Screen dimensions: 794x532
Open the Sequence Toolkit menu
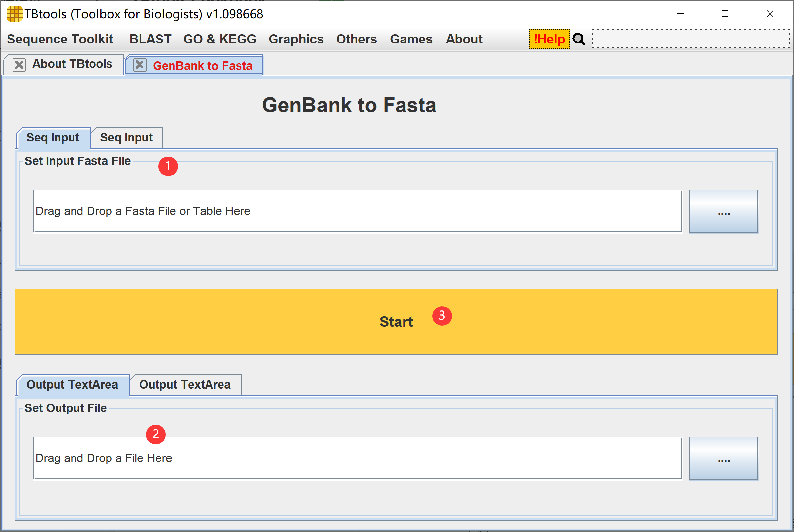pos(60,39)
